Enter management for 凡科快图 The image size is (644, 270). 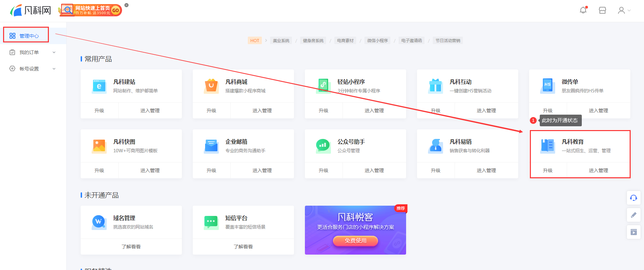(x=150, y=170)
